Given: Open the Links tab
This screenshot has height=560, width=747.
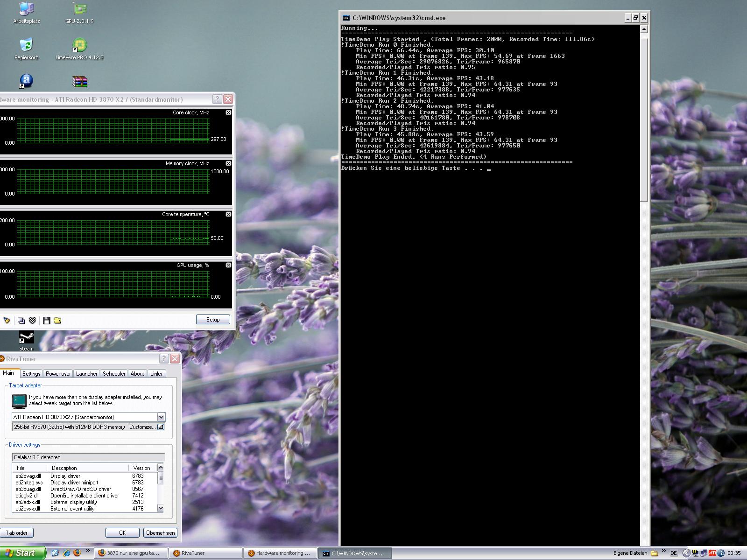Looking at the screenshot, I should (156, 374).
